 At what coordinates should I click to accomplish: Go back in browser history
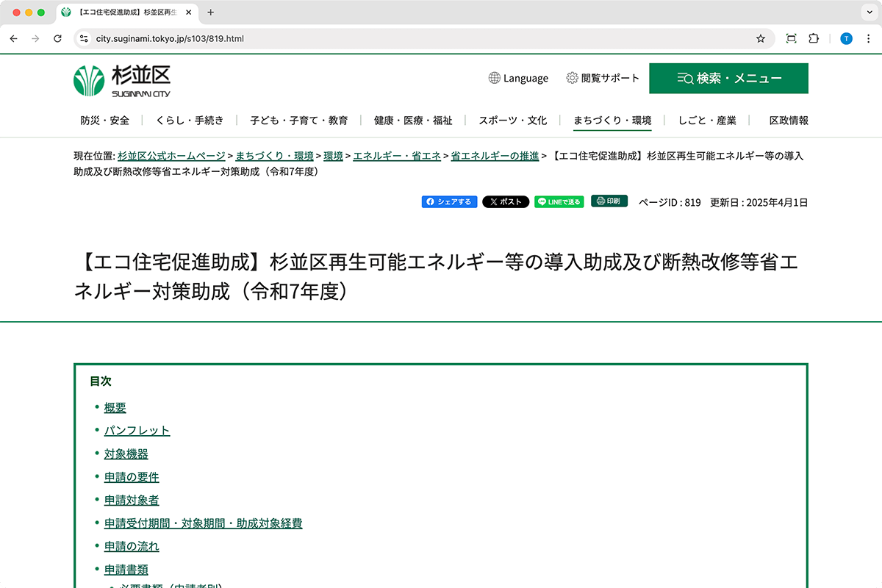(x=13, y=38)
